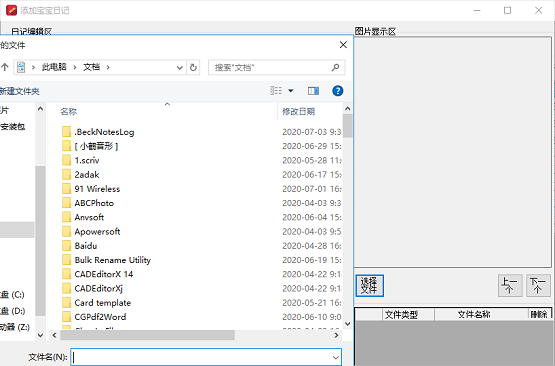Screen dimensions: 555x366
Task: Click date 2020-06-19 of Bulk Rename Utility
Action: click(x=312, y=260)
